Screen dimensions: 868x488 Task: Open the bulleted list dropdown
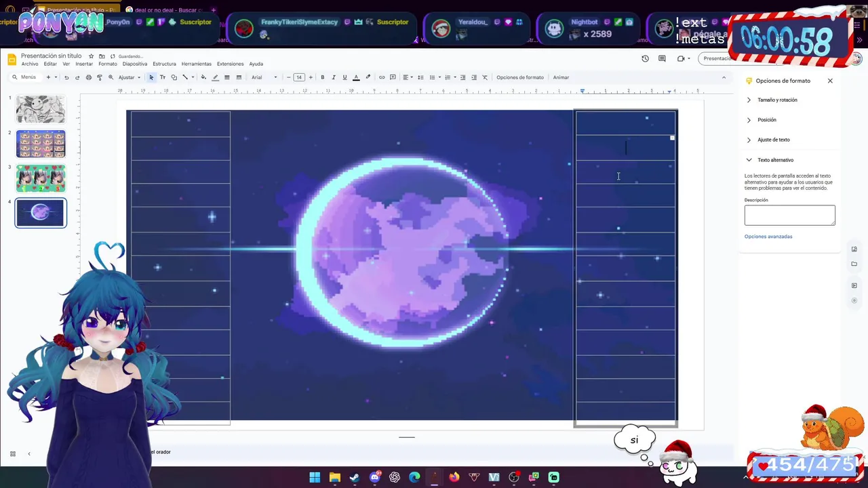tap(434, 77)
